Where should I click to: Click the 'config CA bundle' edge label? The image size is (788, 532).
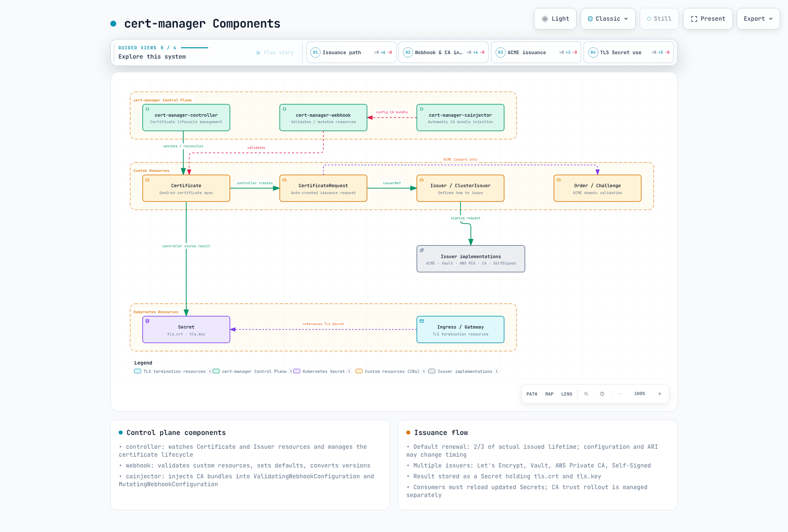[x=392, y=112]
